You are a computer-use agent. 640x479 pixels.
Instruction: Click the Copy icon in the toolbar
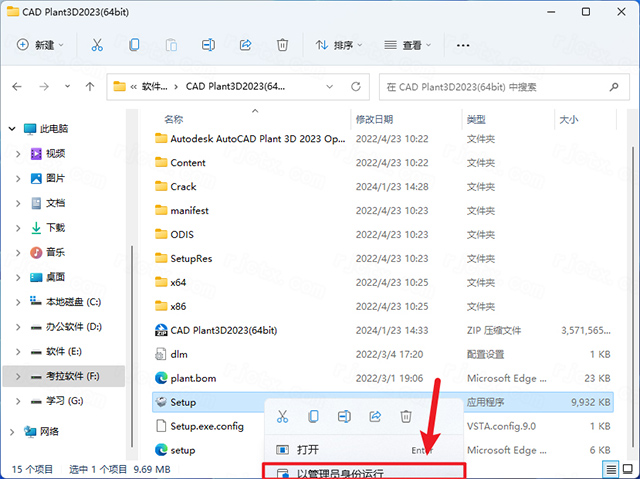pos(134,45)
